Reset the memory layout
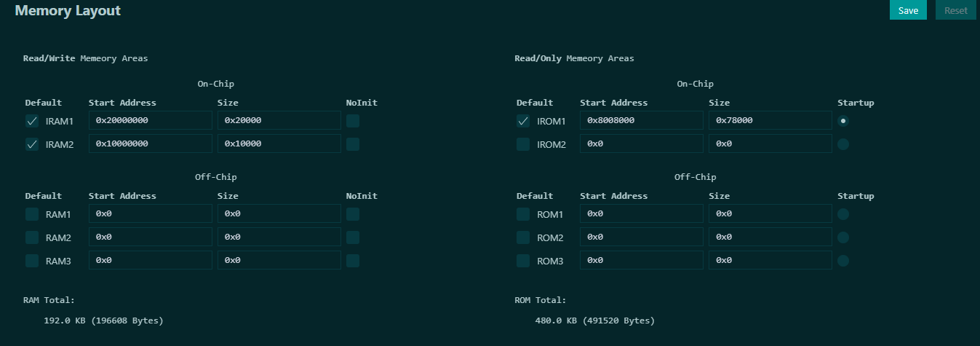 click(955, 10)
